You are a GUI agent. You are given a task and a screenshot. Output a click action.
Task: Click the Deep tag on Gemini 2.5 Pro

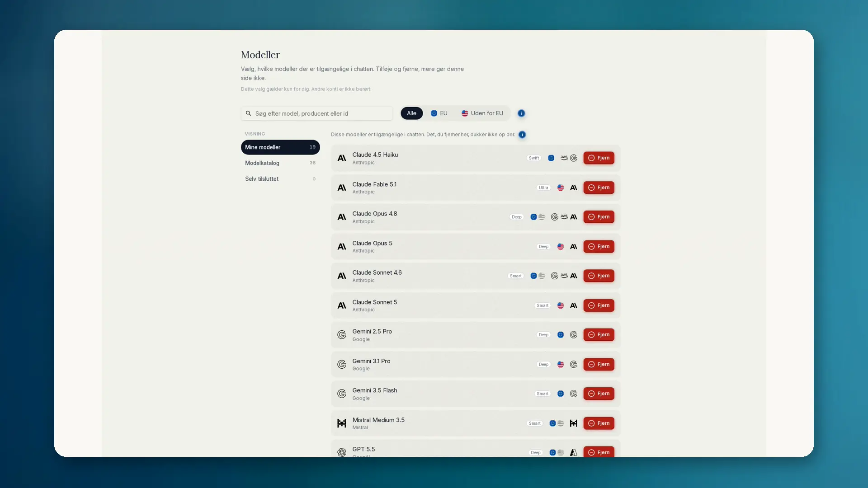point(543,335)
